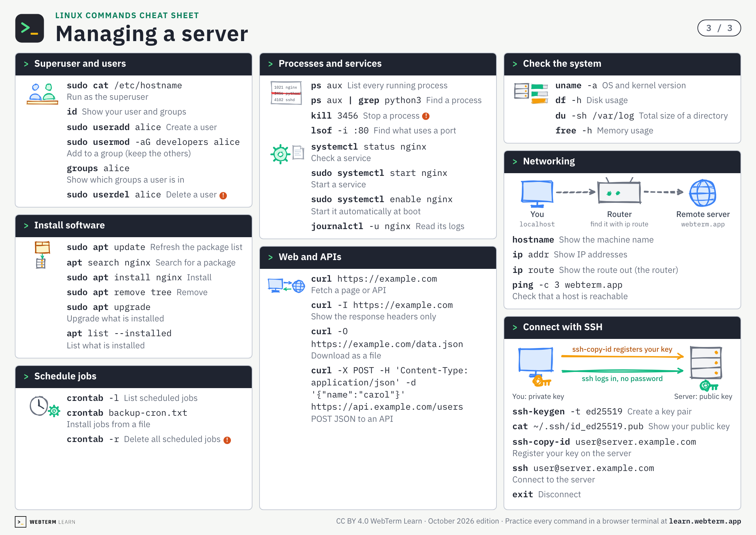Click the ssh-keygen -t ed25519 command

(x=567, y=412)
